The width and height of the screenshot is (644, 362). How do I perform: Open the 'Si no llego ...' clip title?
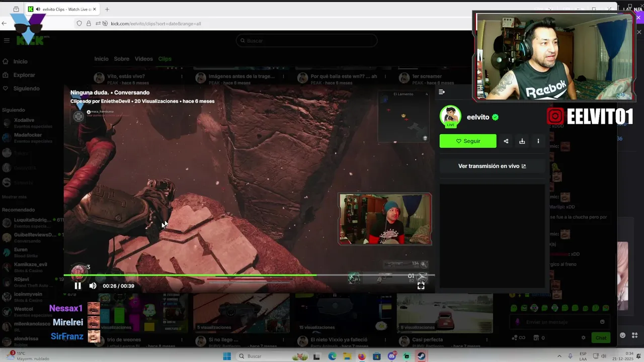[223, 340]
